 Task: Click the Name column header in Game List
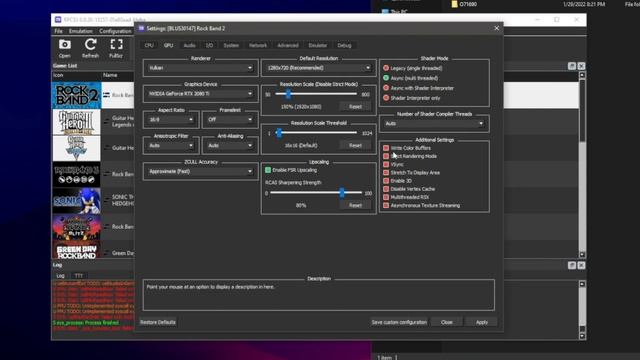tap(110, 75)
